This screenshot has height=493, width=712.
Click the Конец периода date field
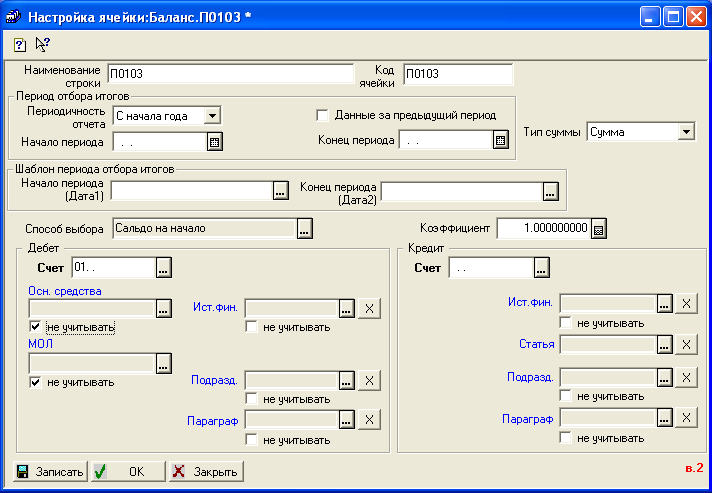click(446, 140)
